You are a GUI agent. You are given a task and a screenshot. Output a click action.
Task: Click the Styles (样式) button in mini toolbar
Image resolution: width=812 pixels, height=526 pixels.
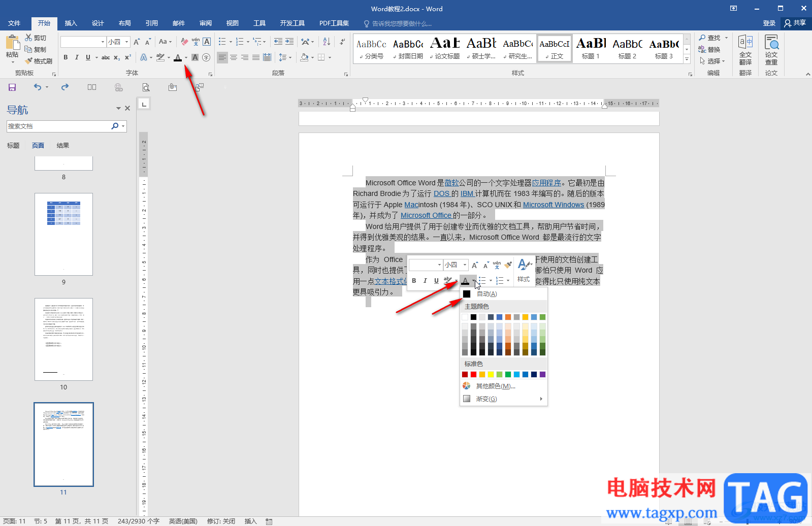click(x=524, y=271)
